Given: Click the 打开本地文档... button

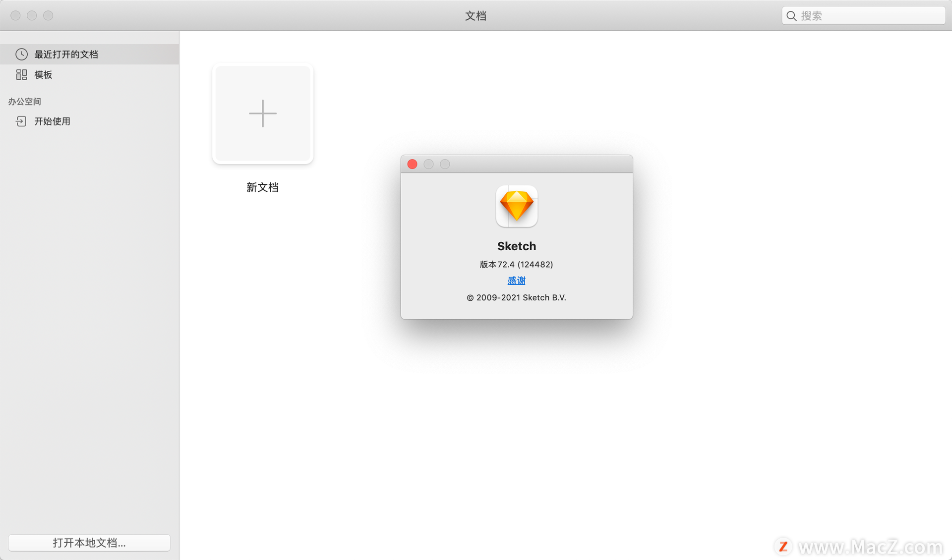Looking at the screenshot, I should [89, 543].
